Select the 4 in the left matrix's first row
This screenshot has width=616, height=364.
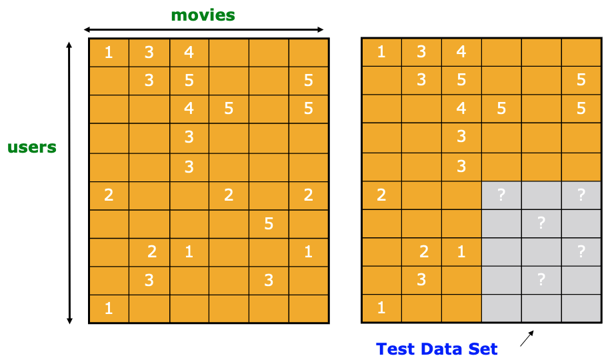tap(189, 52)
